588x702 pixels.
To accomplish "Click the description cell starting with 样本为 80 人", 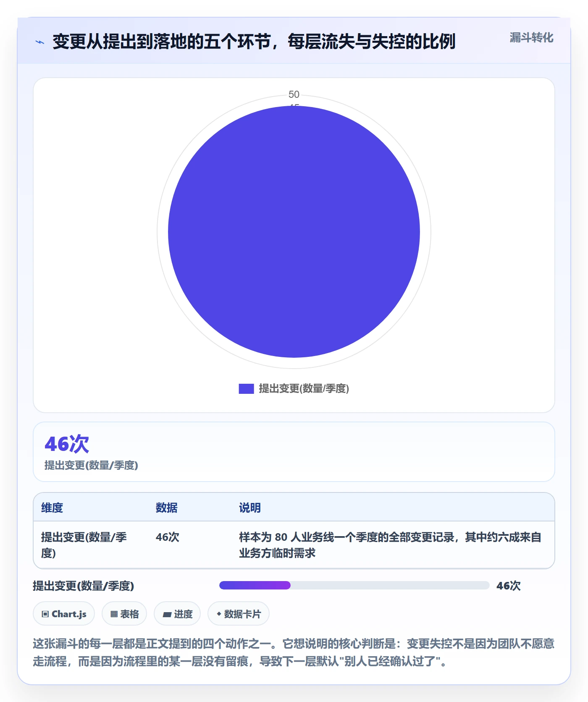I will tap(390, 545).
